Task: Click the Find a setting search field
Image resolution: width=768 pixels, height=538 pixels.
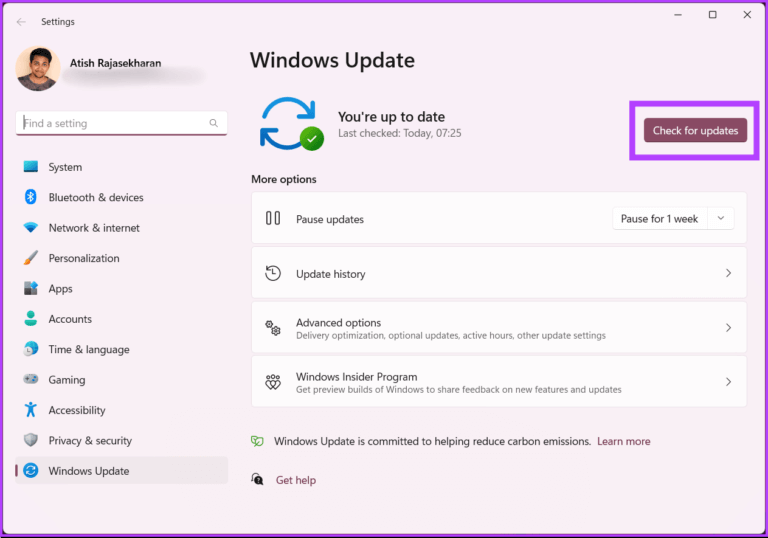Action: click(x=121, y=123)
